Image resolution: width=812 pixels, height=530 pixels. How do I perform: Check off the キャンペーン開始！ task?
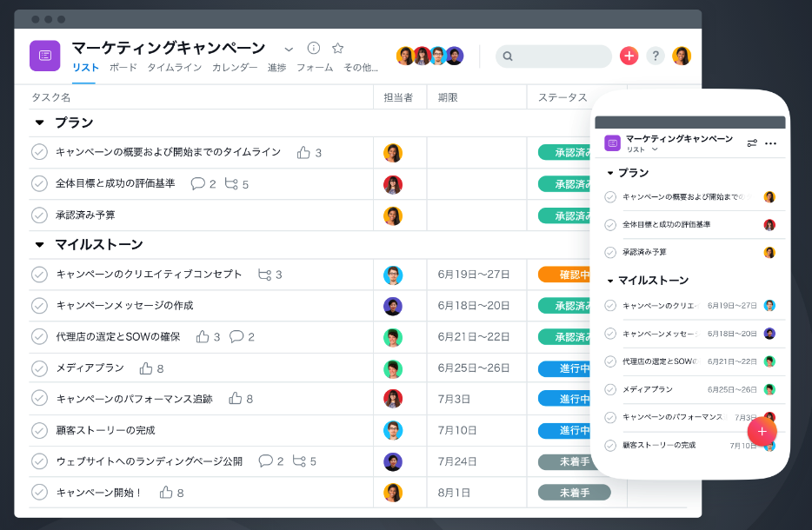pos(39,493)
